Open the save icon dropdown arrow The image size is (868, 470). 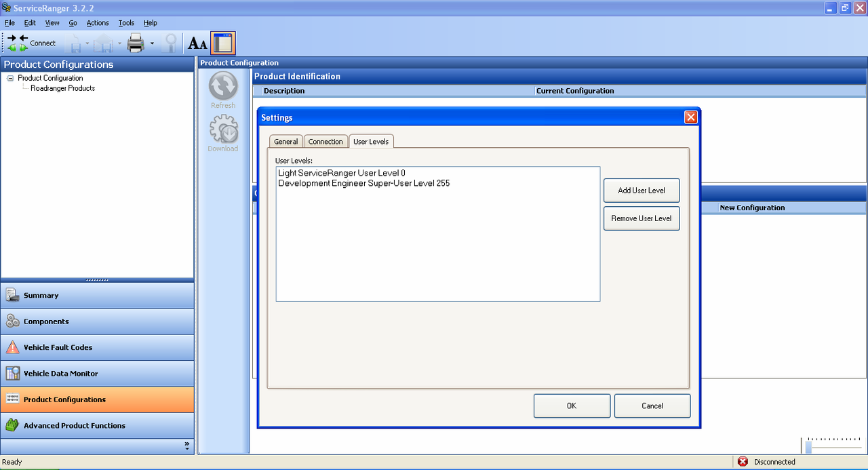[87, 43]
